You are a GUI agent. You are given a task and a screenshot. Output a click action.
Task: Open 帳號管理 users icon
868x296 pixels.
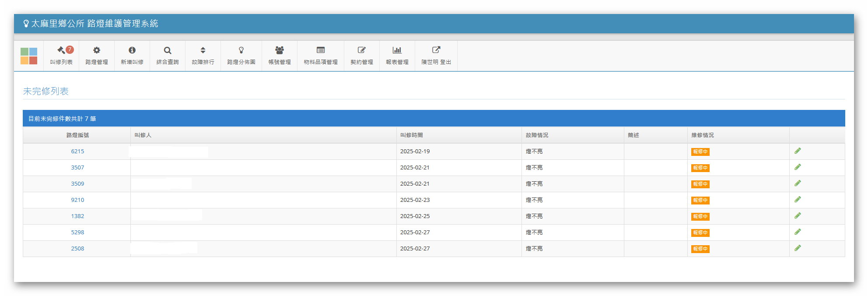(x=280, y=50)
